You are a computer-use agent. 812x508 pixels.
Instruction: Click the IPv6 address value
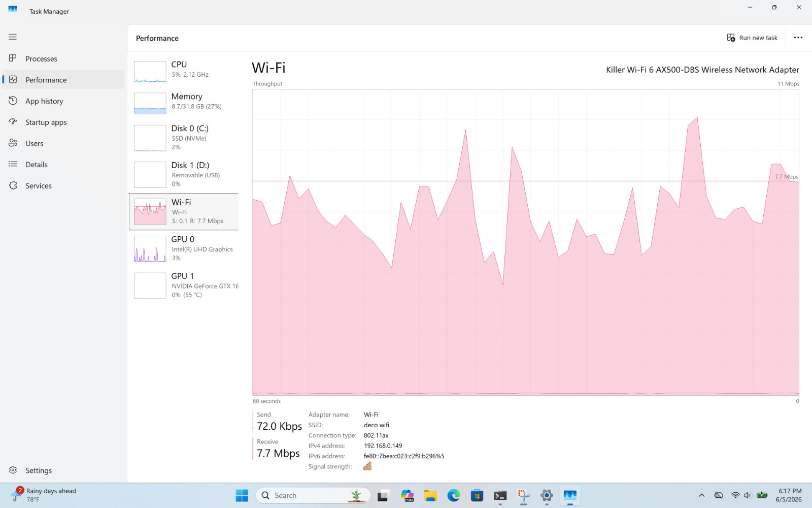click(x=404, y=456)
